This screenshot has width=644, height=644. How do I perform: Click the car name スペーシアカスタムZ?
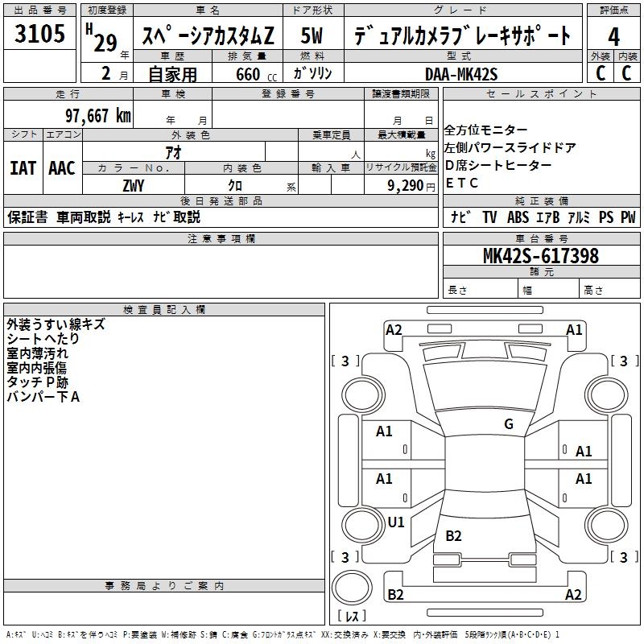click(208, 36)
